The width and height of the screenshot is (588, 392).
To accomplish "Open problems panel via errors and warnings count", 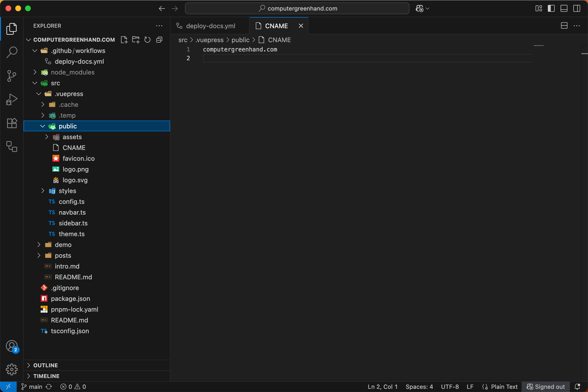I will pyautogui.click(x=73, y=387).
